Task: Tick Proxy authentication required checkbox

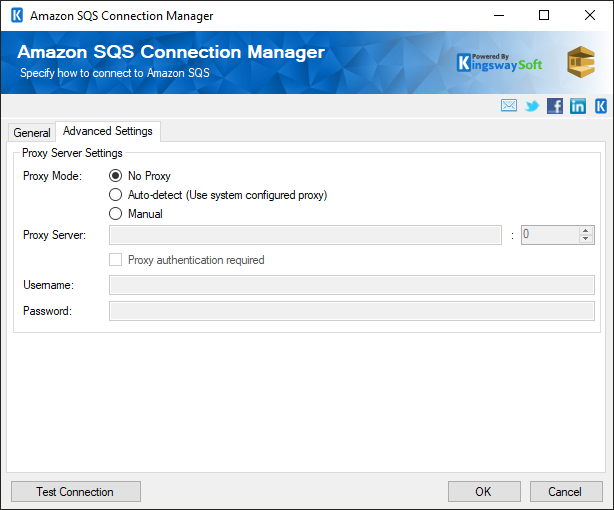Action: tap(116, 260)
